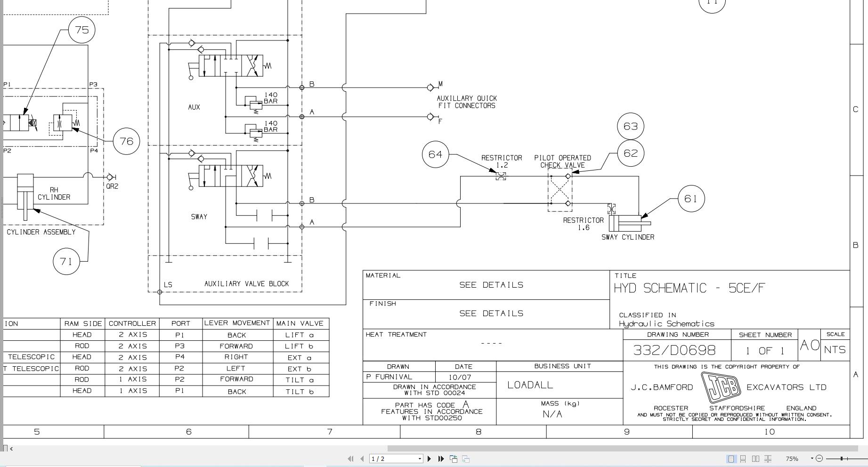This screenshot has height=467, width=868.
Task: Click the previous view icon
Action: [454, 459]
